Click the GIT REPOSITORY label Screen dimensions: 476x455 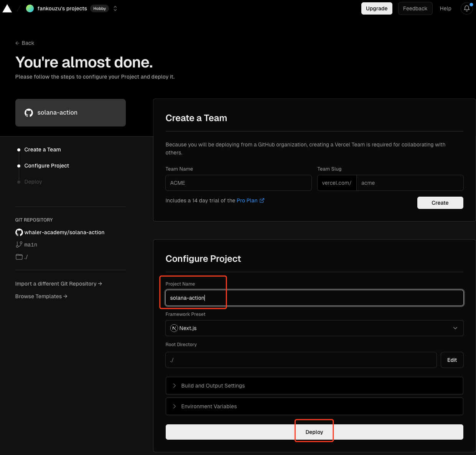34,220
